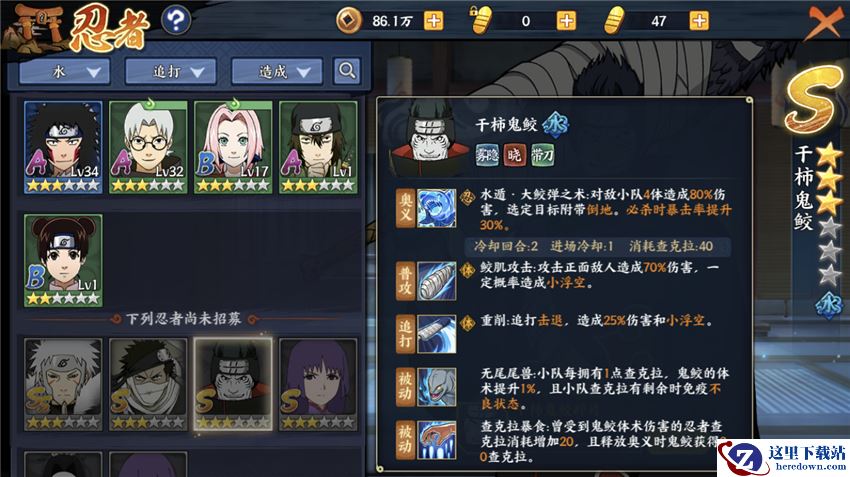Screen dimensions: 850x477
Task: Click the water element badge beside 干柿鬼鲛
Action: (556, 124)
